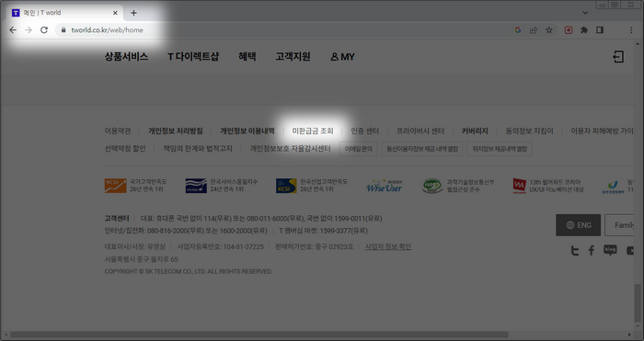Open the 개인정보 이용내역 link
Viewport: 644px width, 341px height.
(x=247, y=131)
